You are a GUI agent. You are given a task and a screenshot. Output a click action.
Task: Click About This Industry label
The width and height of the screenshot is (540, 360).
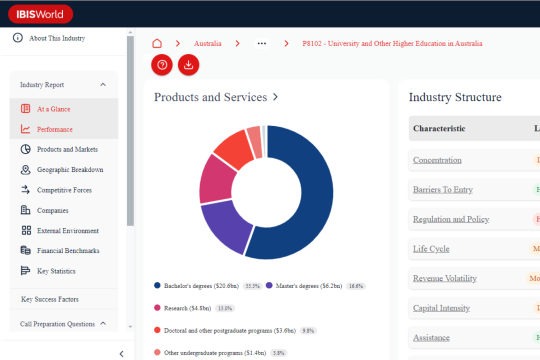click(x=57, y=38)
